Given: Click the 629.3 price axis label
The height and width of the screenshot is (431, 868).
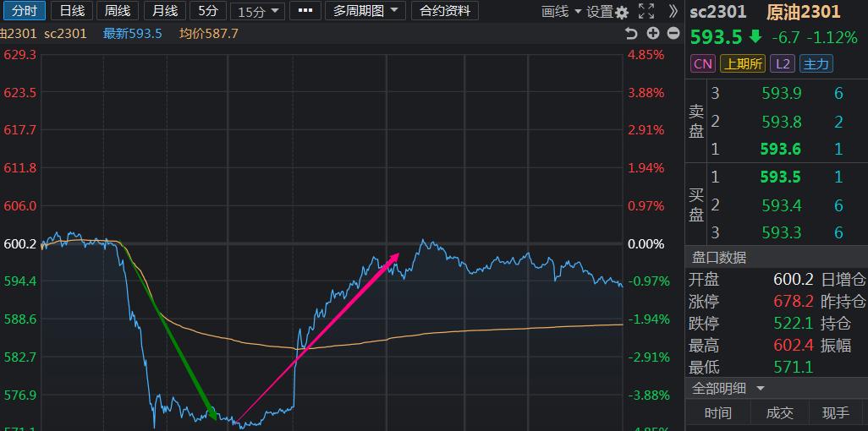Looking at the screenshot, I should pyautogui.click(x=20, y=55).
